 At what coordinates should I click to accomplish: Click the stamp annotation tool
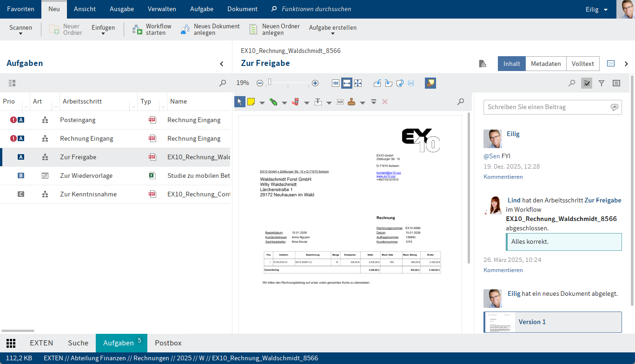click(x=352, y=102)
